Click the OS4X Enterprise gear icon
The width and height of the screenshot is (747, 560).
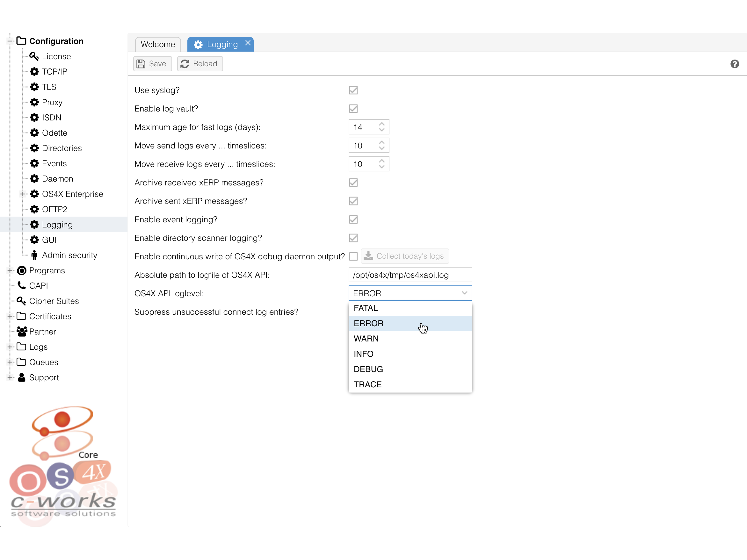coord(34,194)
